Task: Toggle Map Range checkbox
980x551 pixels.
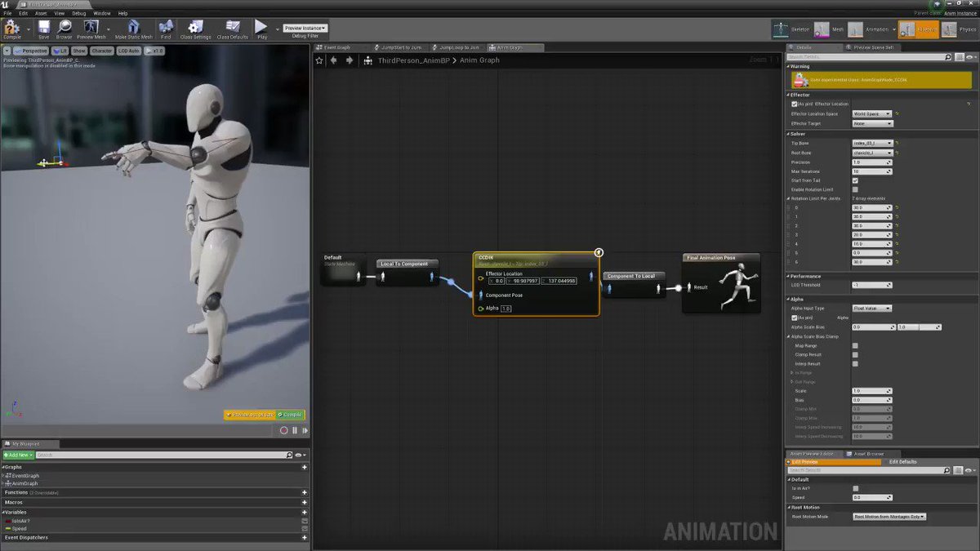Action: click(855, 345)
